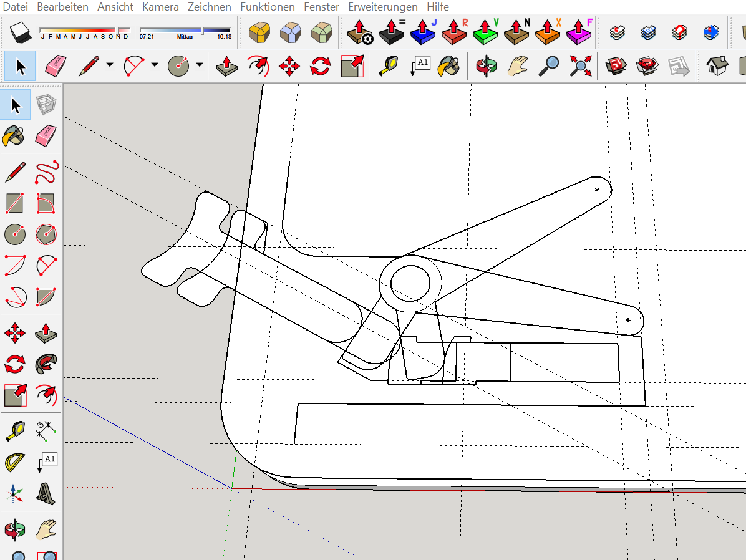Screen dimensions: 746x560
Task: Open the Erweiterungen menu
Action: 382,7
